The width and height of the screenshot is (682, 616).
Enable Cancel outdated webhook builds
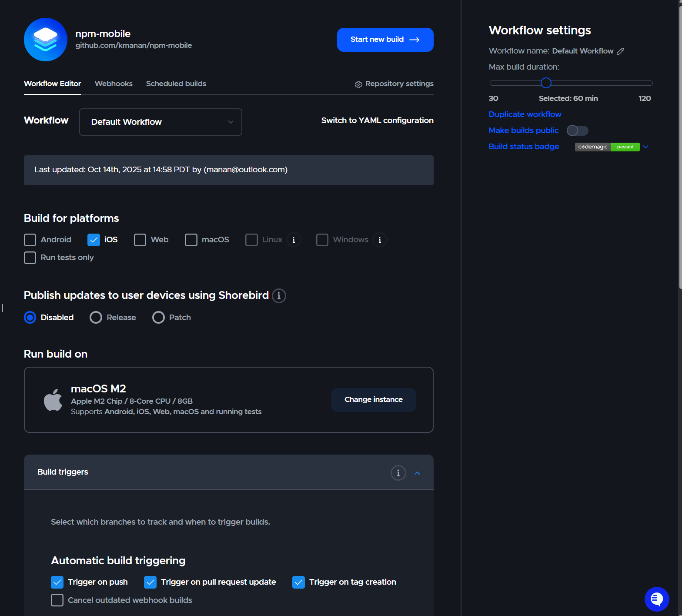(57, 600)
